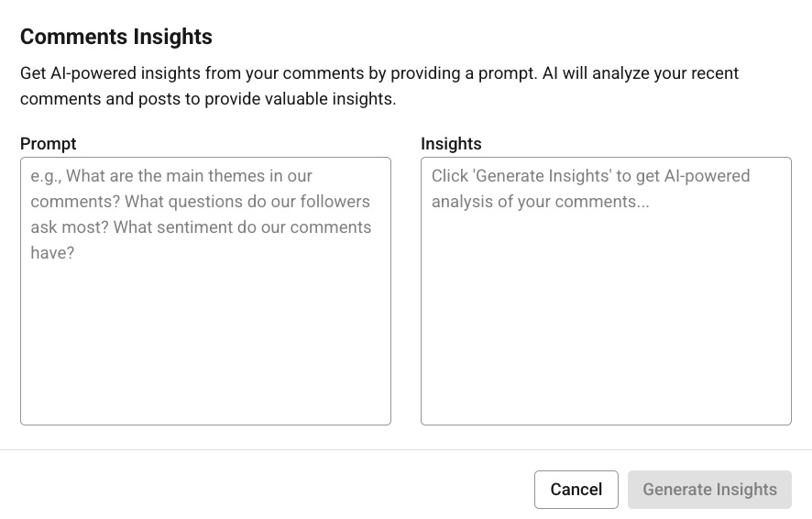Image resolution: width=812 pixels, height=519 pixels.
Task: Click the word 'Insights' above the output box
Action: [x=451, y=144]
